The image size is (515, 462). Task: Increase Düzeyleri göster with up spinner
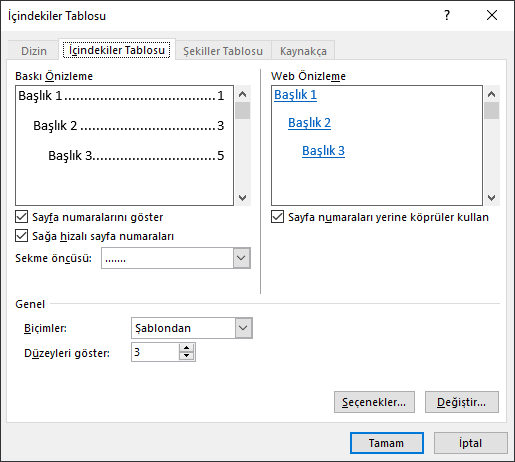[186, 348]
